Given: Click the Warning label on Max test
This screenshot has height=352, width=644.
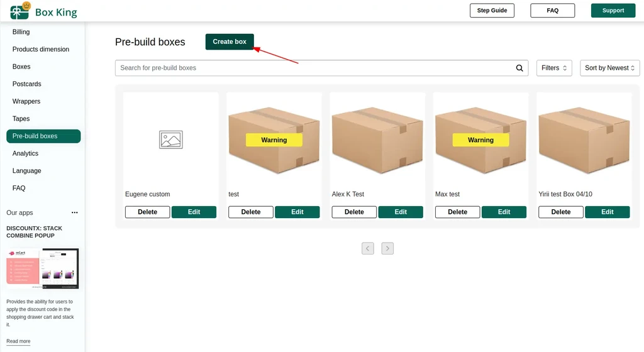Looking at the screenshot, I should point(480,140).
